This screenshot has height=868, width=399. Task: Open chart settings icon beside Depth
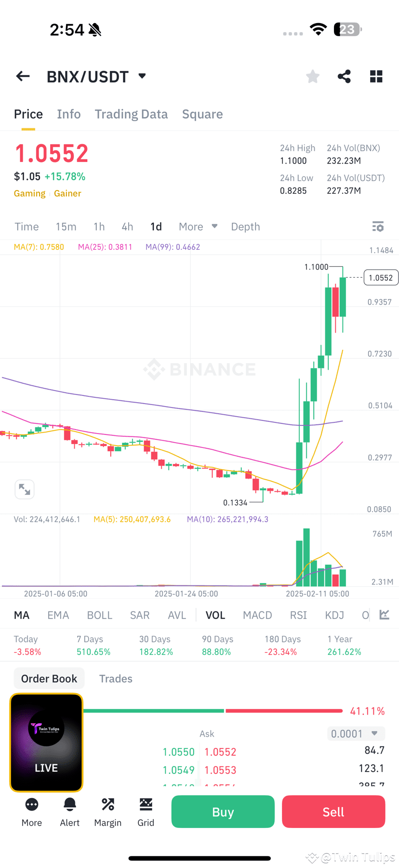click(x=378, y=226)
